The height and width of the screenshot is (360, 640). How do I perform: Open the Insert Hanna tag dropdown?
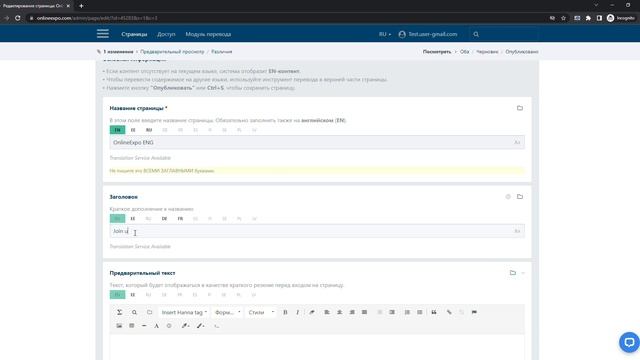pos(184,312)
